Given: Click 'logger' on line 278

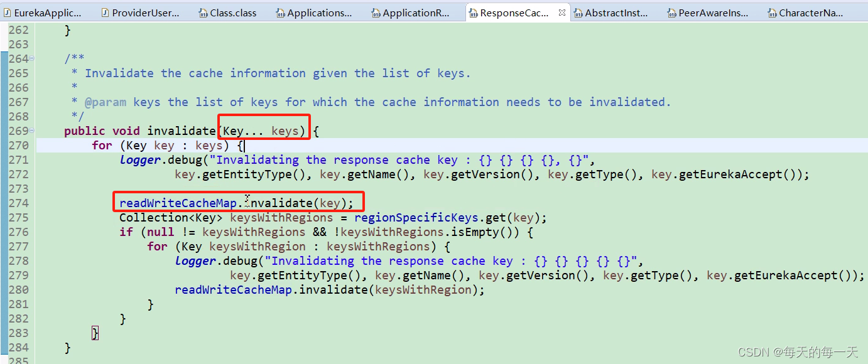Looking at the screenshot, I should pos(195,260).
